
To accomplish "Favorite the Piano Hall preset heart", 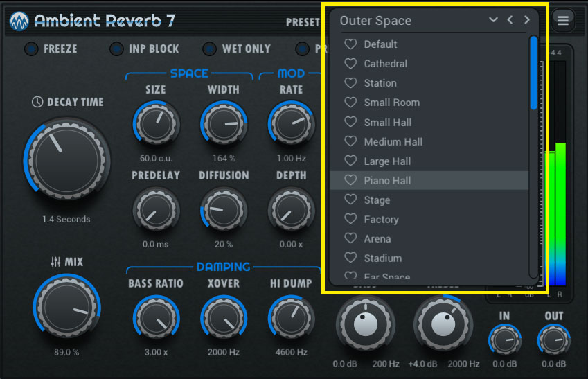I will tap(350, 181).
